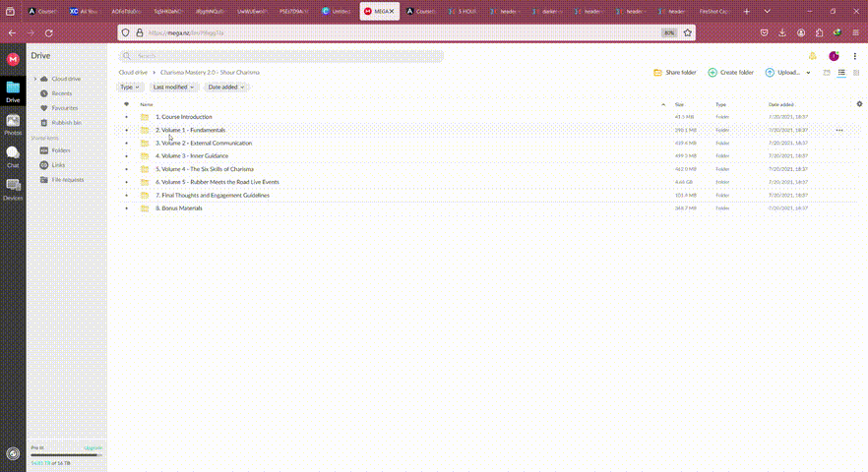Open the Rubbish bin
The height and width of the screenshot is (472, 868).
coord(66,123)
